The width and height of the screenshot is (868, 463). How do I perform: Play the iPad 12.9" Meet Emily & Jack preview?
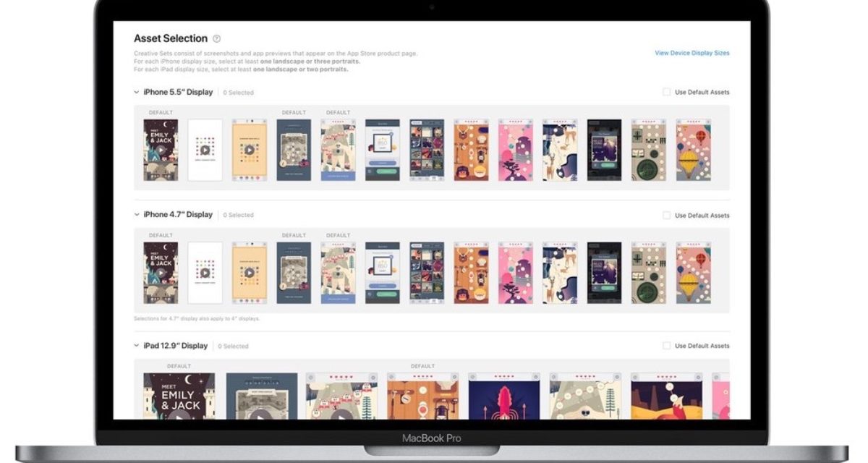(179, 415)
